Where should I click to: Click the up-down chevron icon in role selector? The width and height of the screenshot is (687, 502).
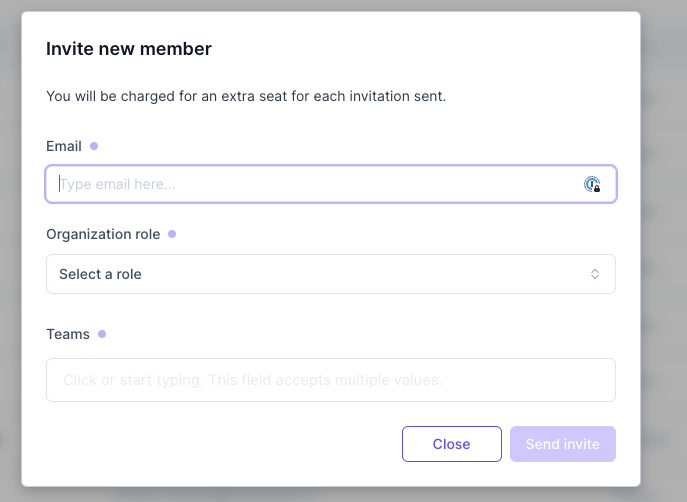tap(595, 274)
